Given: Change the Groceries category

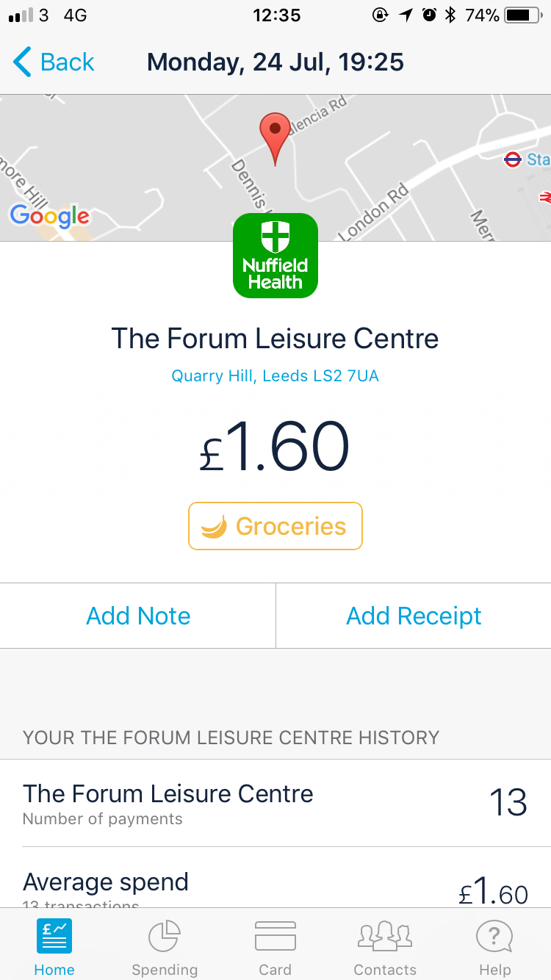Looking at the screenshot, I should point(275,526).
